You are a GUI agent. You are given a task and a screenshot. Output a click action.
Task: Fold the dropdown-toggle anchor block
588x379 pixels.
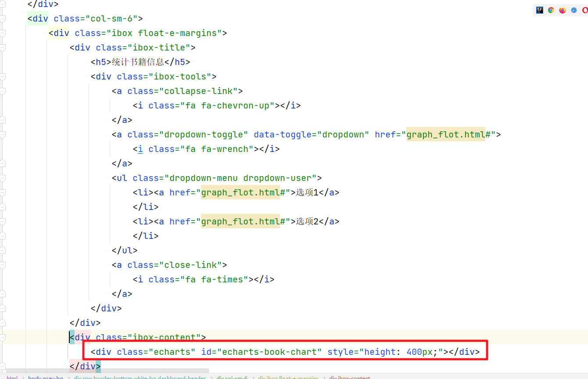tap(3, 134)
